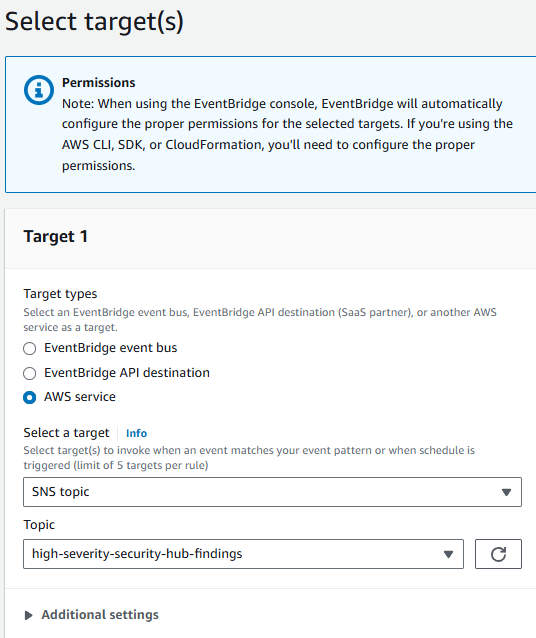Select the AWS service radio button
Screen dimensions: 536x638
click(29, 397)
